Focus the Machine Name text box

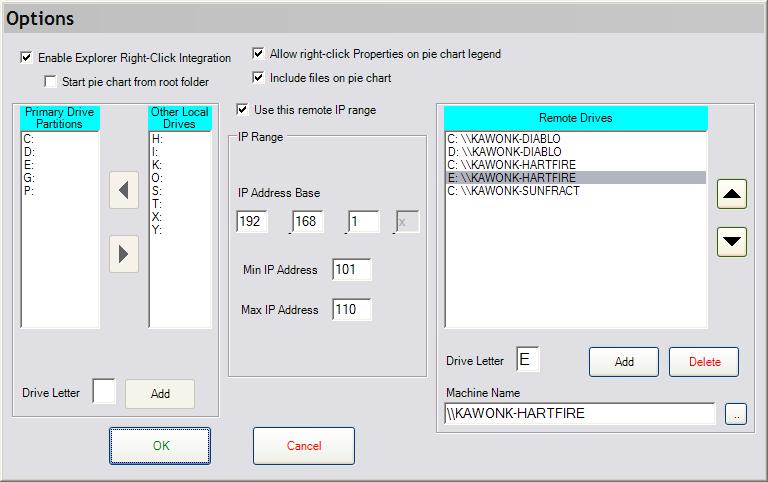tap(580, 414)
